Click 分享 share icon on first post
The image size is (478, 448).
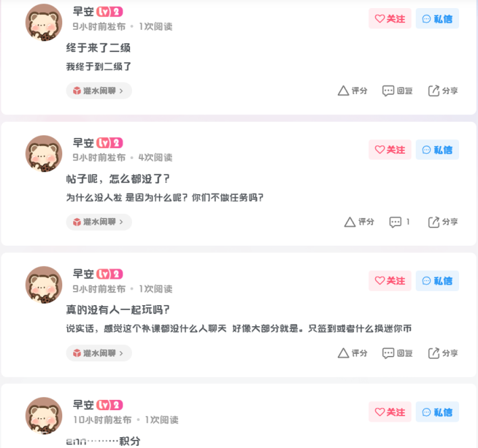[x=433, y=91]
